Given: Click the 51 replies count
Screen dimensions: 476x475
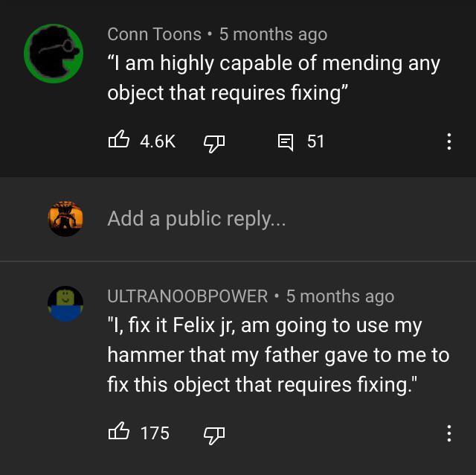Looking at the screenshot, I should pyautogui.click(x=315, y=141).
